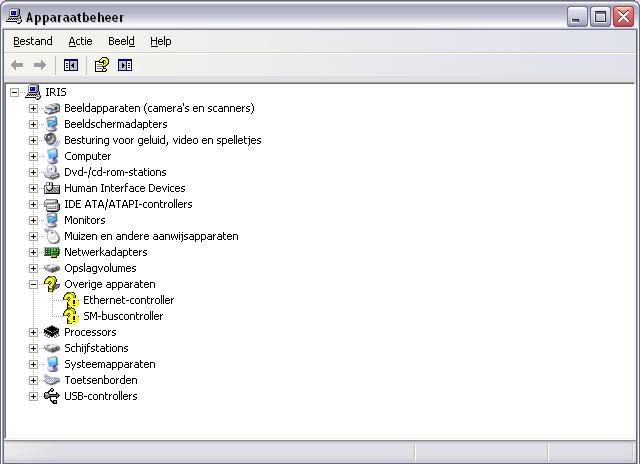Click the USB-controllers trident icon
The image size is (640, 464).
pos(52,396)
